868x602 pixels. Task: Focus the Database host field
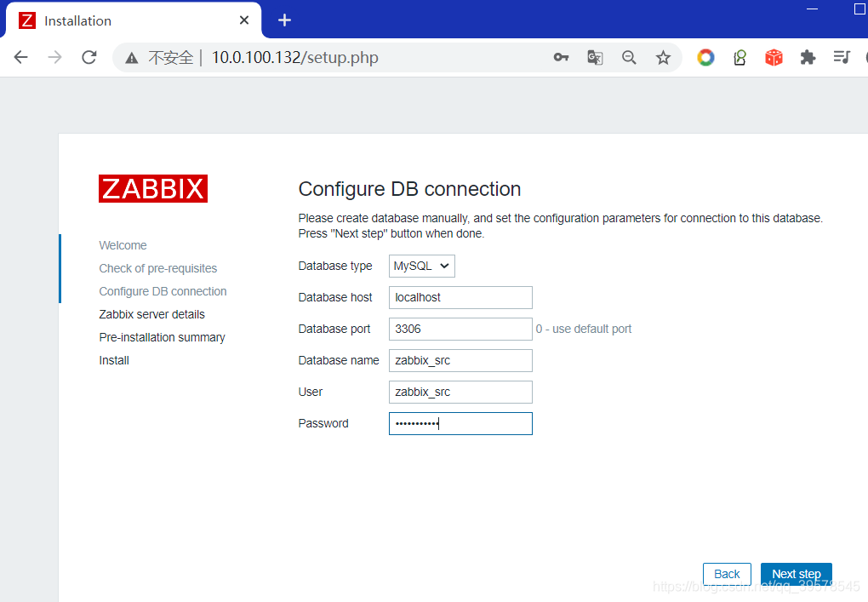click(x=460, y=297)
